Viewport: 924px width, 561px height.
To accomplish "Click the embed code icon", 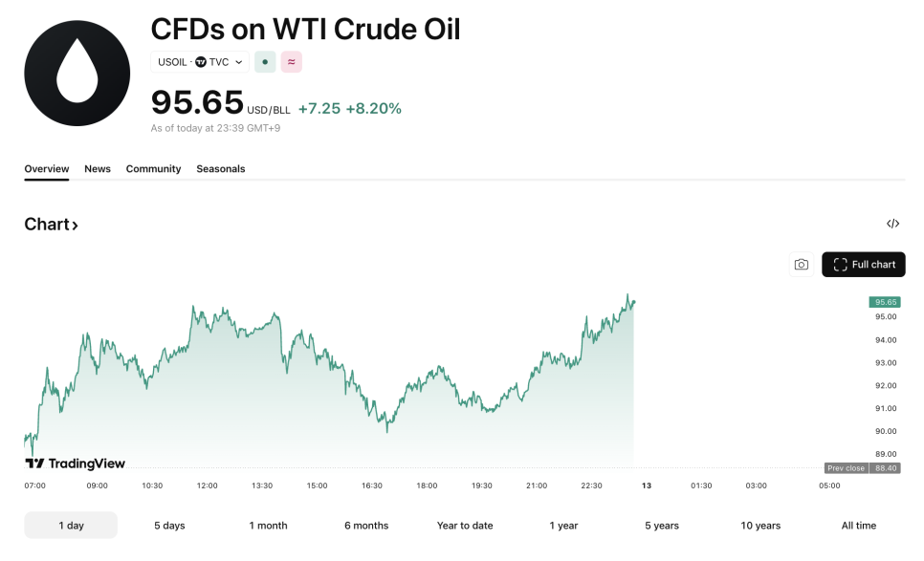I will [892, 224].
